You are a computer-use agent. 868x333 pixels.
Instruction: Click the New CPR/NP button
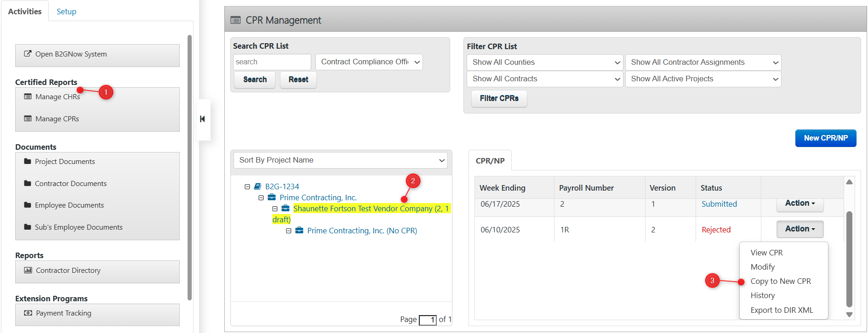click(x=826, y=138)
